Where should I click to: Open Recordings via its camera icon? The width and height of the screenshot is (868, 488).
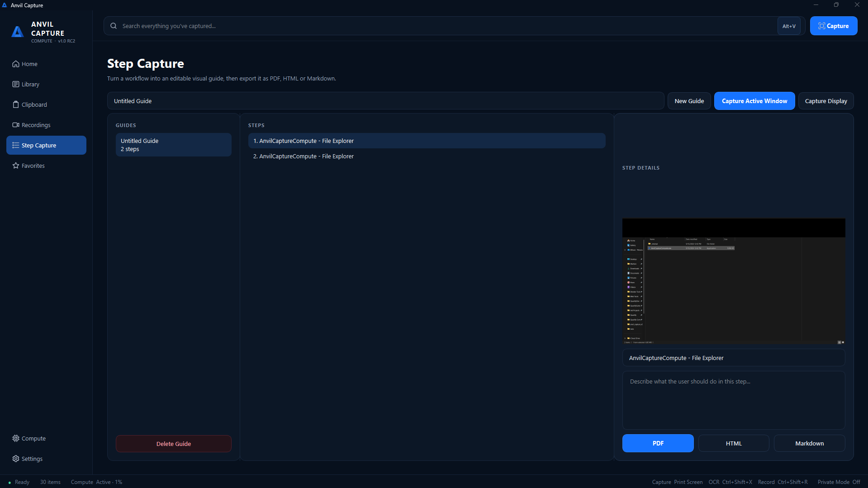16,125
